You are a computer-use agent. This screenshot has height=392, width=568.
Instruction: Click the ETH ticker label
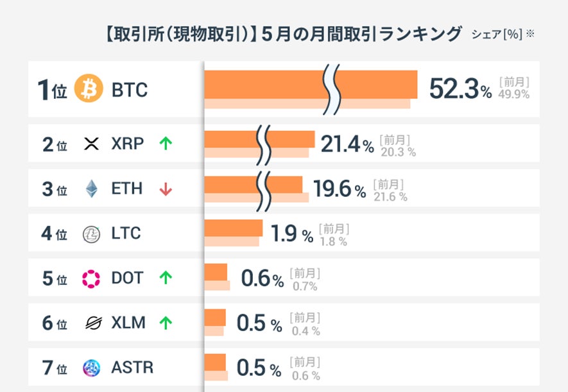127,189
